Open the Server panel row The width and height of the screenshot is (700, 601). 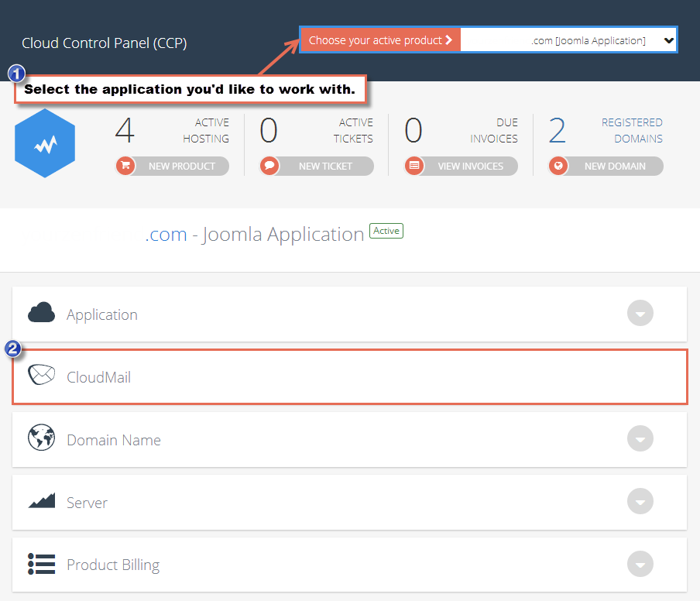click(x=349, y=503)
